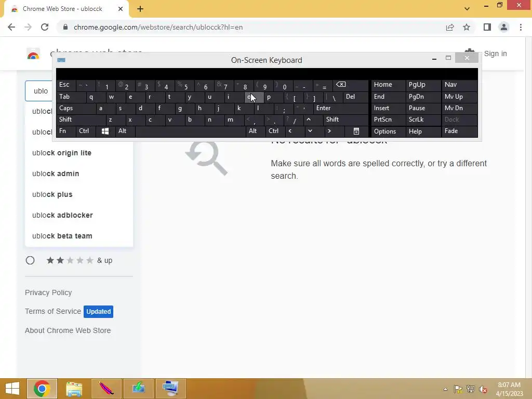Open the Privacy Policy link
The width and height of the screenshot is (532, 399).
point(48,292)
